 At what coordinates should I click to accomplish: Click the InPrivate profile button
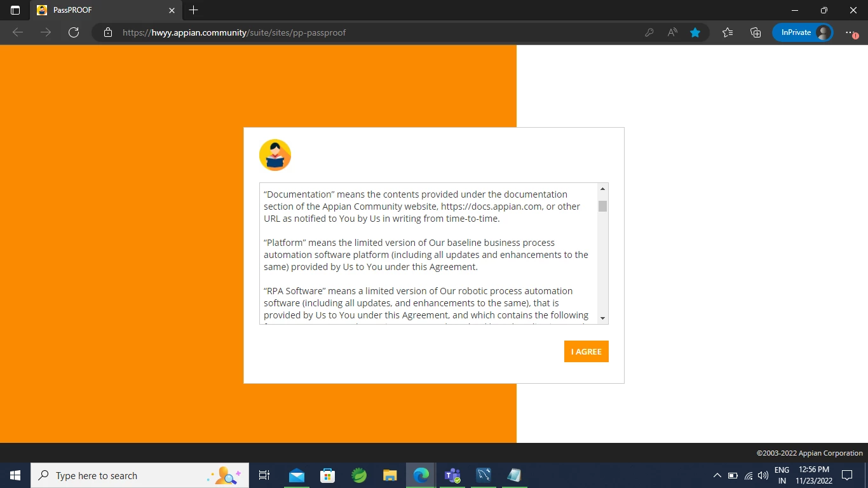(x=803, y=32)
